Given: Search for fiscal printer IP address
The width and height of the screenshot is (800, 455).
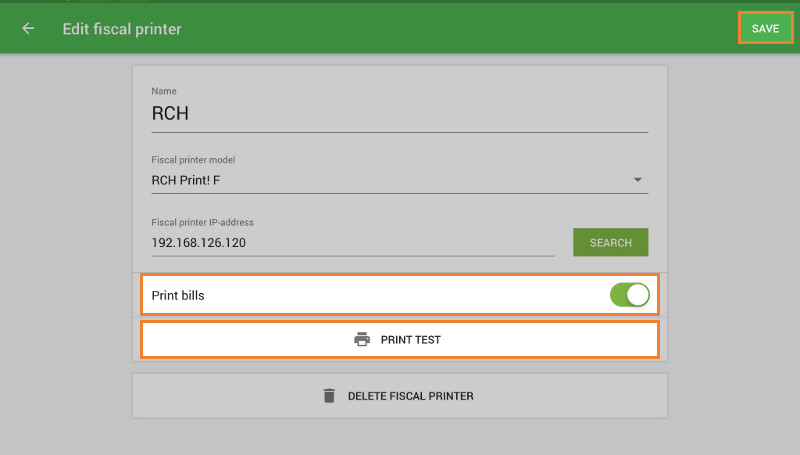Looking at the screenshot, I should (611, 242).
